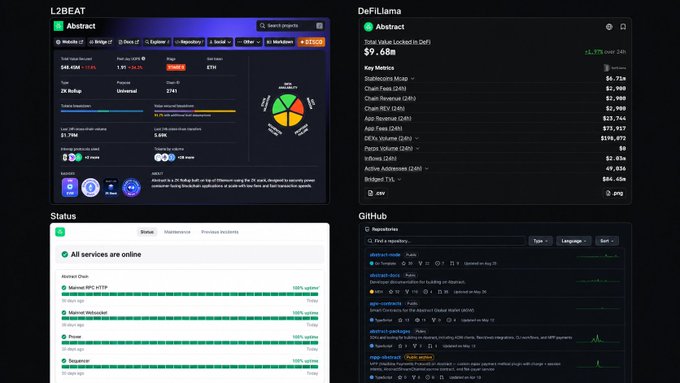Open the abstract-packages repository link
680x383 pixels.
click(x=390, y=331)
